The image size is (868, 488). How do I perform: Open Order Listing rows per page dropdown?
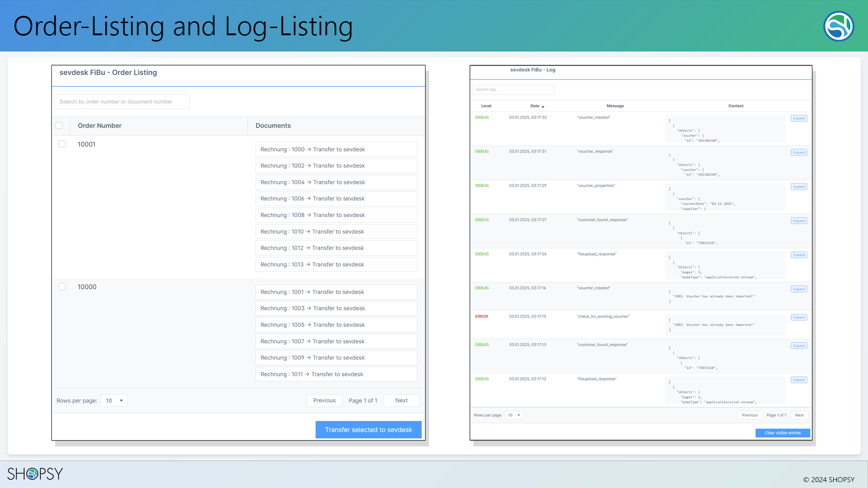[114, 400]
